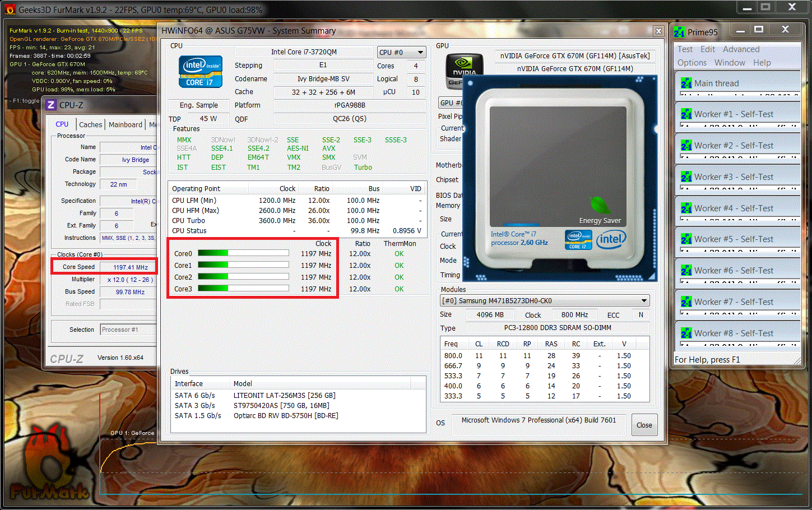
Task: Select the Worker #2 - Self-Test window icon
Action: pyautogui.click(x=686, y=145)
